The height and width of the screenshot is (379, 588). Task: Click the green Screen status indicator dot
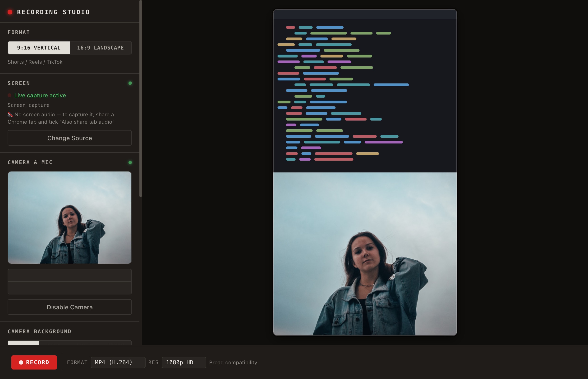point(130,83)
